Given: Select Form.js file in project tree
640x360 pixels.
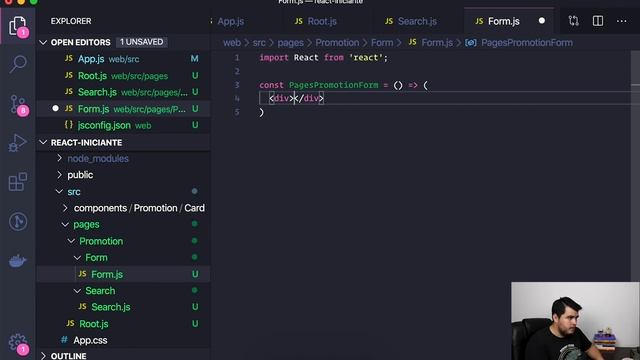Looking at the screenshot, I should 123,274.
